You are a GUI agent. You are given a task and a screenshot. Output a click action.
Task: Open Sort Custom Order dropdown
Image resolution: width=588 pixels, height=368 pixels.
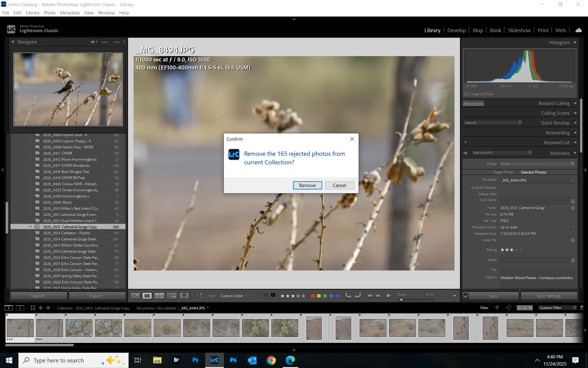pyautogui.click(x=234, y=296)
